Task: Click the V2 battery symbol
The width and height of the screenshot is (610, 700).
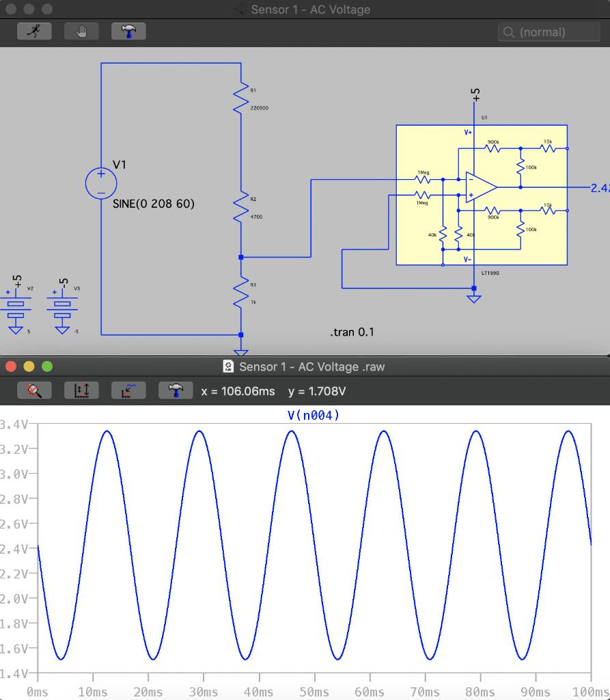Action: [16, 310]
